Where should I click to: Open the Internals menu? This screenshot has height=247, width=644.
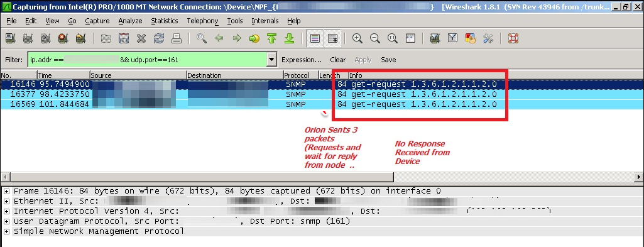point(265,21)
